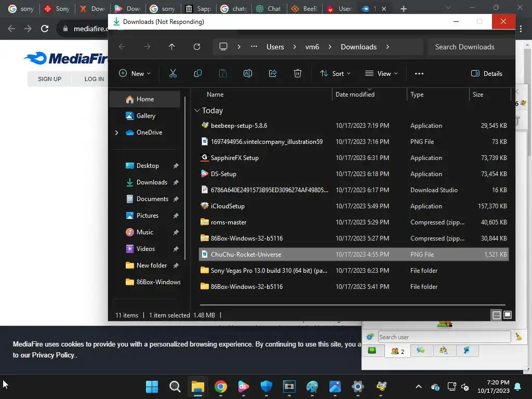The height and width of the screenshot is (399, 532).
Task: Click the This PC monitor icon in address bar
Action: click(x=223, y=46)
